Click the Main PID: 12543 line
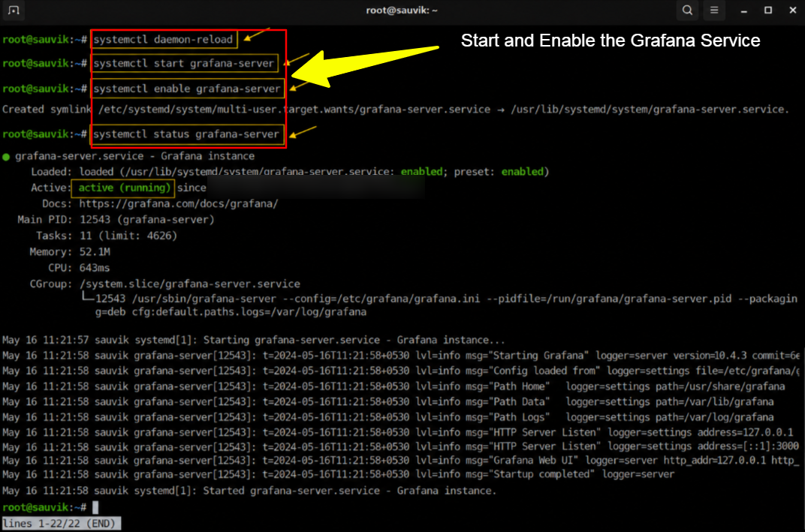 (116, 220)
